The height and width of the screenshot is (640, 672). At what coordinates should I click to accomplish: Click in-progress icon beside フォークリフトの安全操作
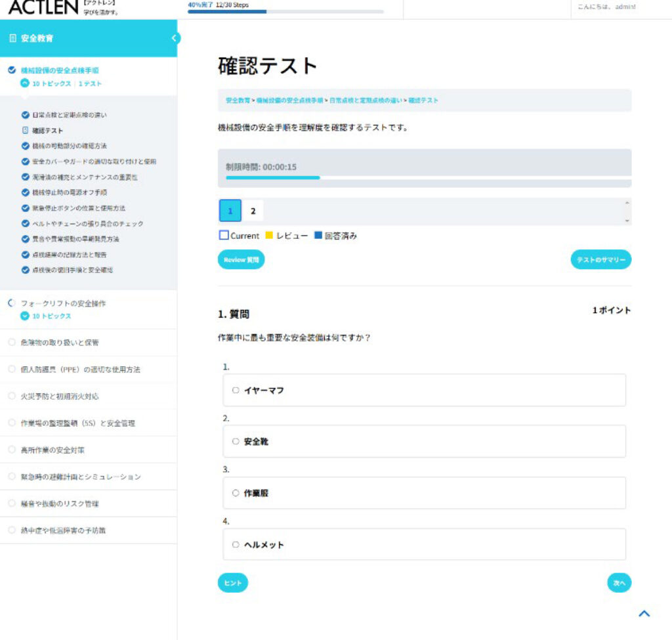(x=12, y=303)
